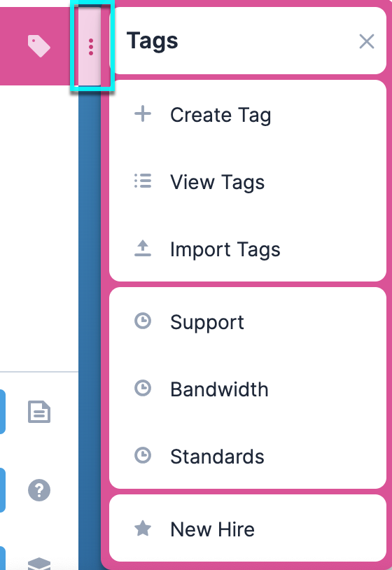Select the recent Support tag
Screen dimensions: 392x570
tap(247, 322)
